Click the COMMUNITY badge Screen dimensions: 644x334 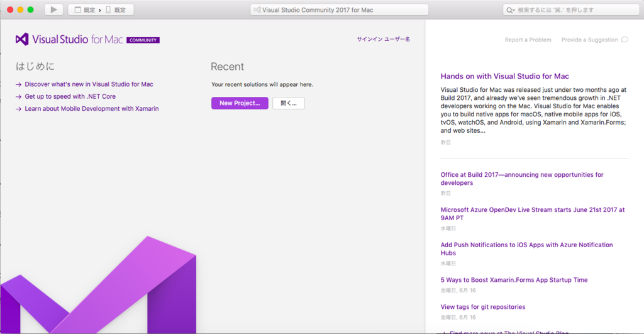[x=143, y=40]
